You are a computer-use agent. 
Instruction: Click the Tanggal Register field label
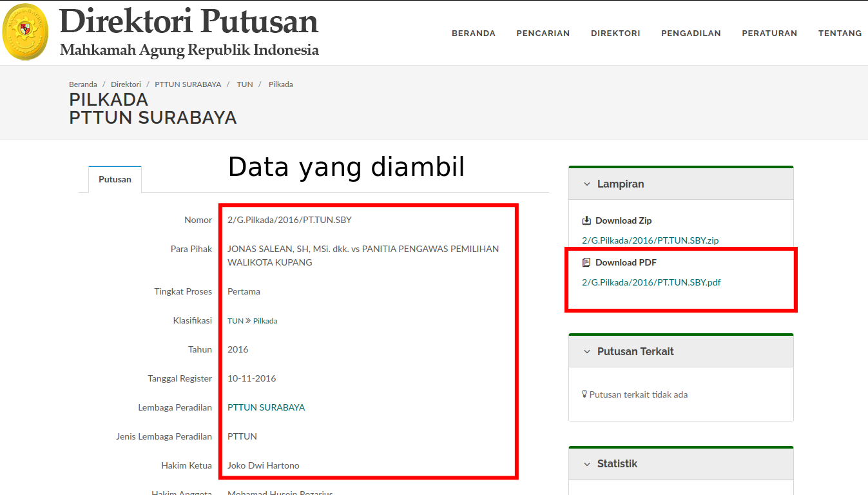tap(180, 378)
